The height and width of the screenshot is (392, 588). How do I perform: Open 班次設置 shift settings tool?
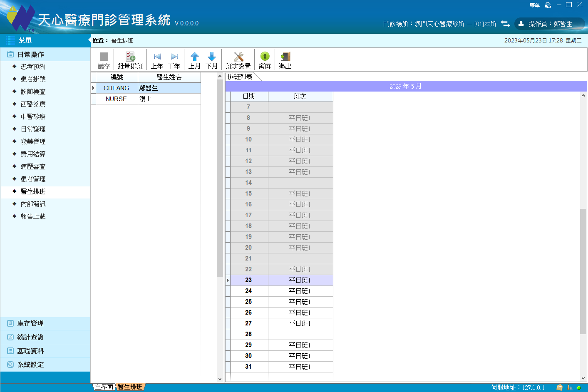[x=238, y=60]
